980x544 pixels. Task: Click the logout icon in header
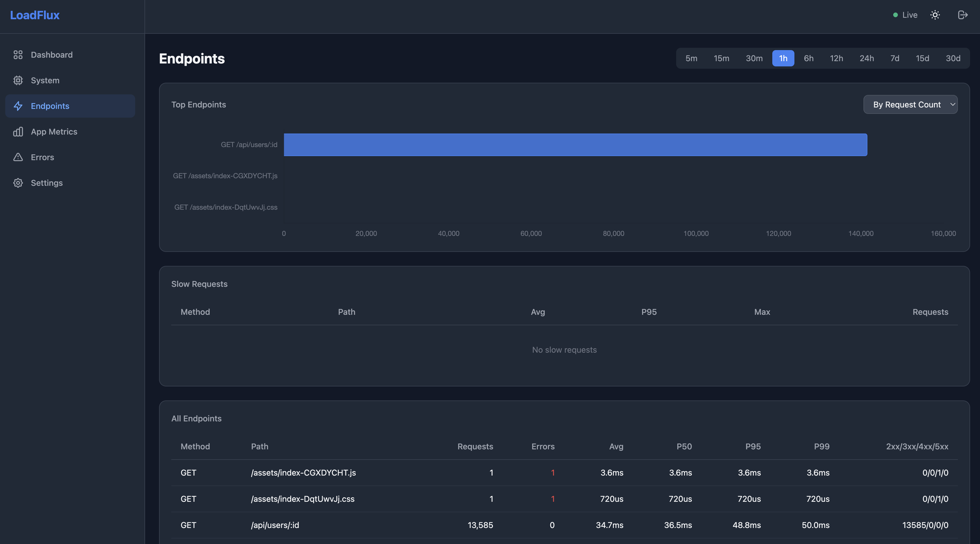tap(963, 15)
